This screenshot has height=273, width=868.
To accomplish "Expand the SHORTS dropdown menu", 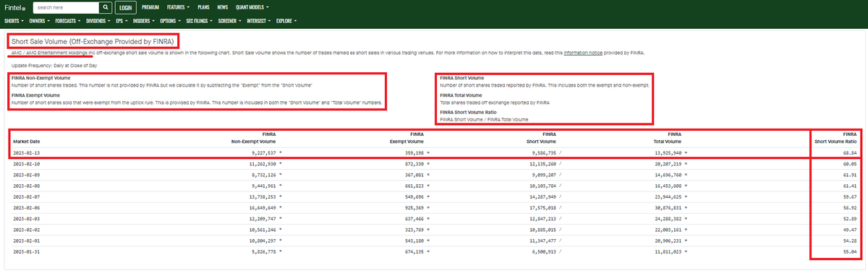I will point(14,21).
